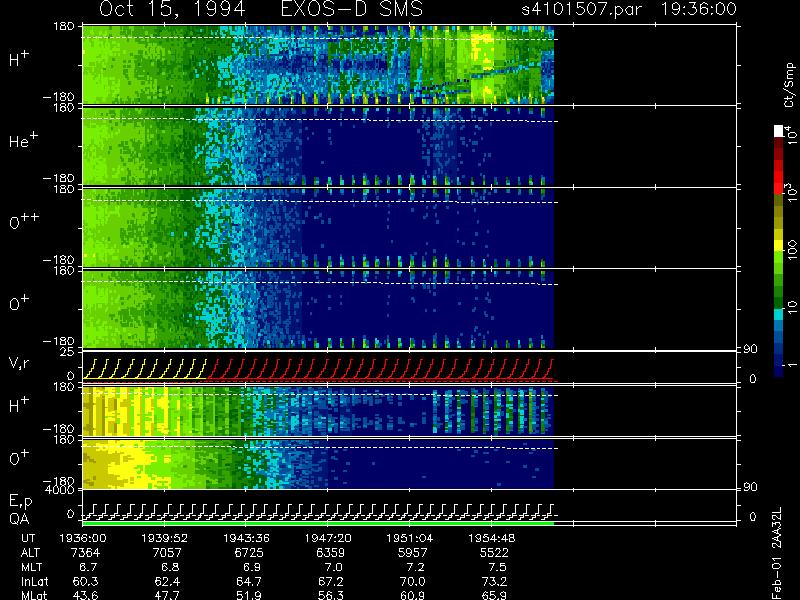The image size is (800, 600).
Task: Select the "V,r" panel label
Action: click(19, 363)
